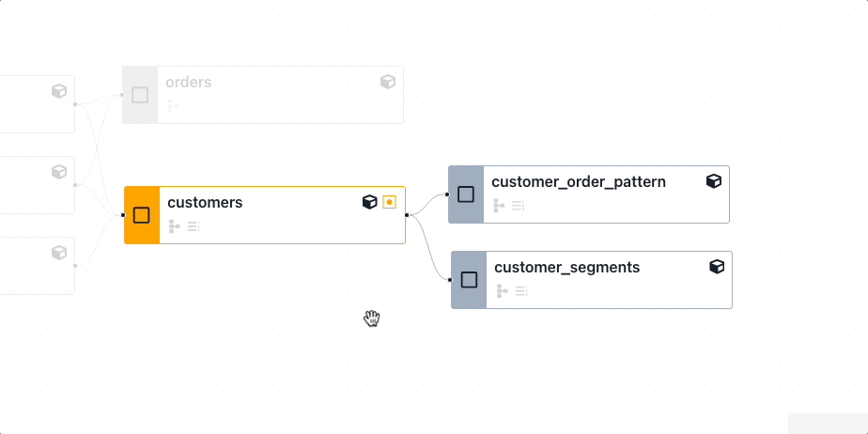This screenshot has height=434, width=868.
Task: Click the list icon under customer_order_pattern
Action: (x=518, y=206)
